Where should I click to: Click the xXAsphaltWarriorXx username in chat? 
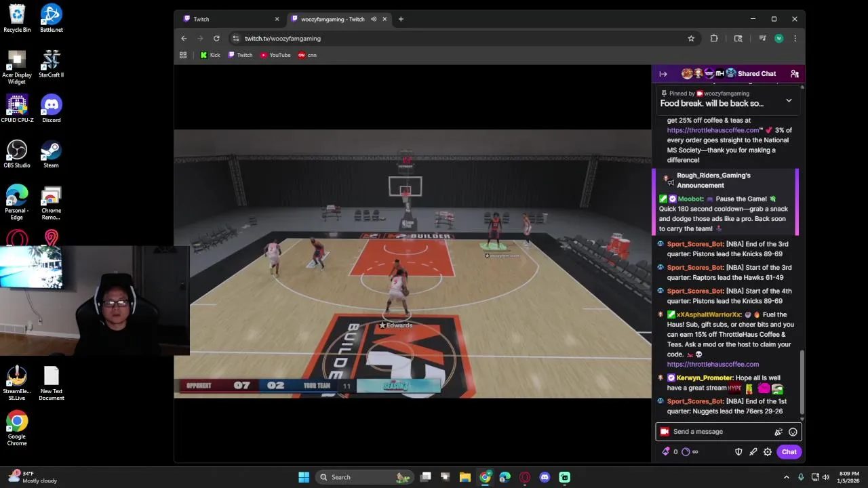click(x=709, y=314)
